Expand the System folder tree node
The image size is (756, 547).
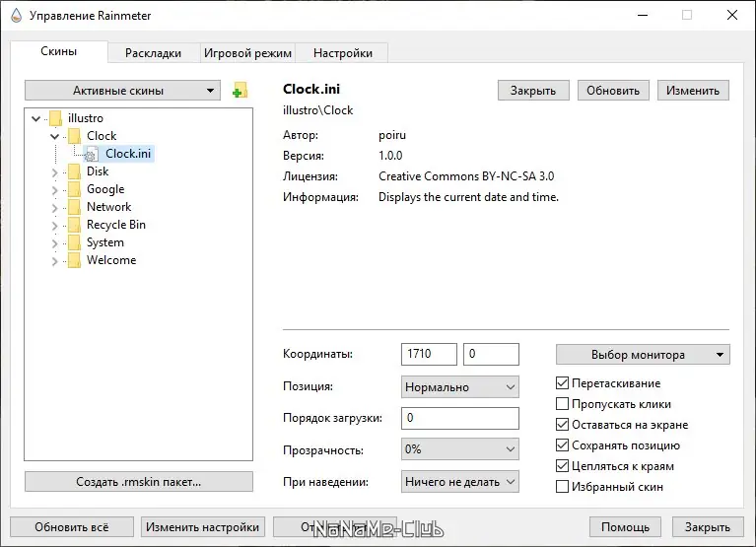coord(55,242)
